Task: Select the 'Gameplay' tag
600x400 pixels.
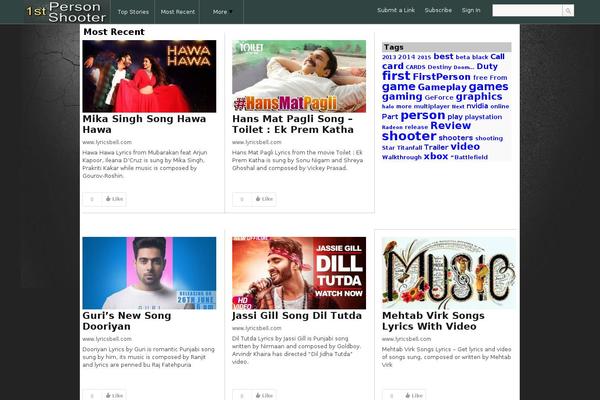Action: pos(442,87)
